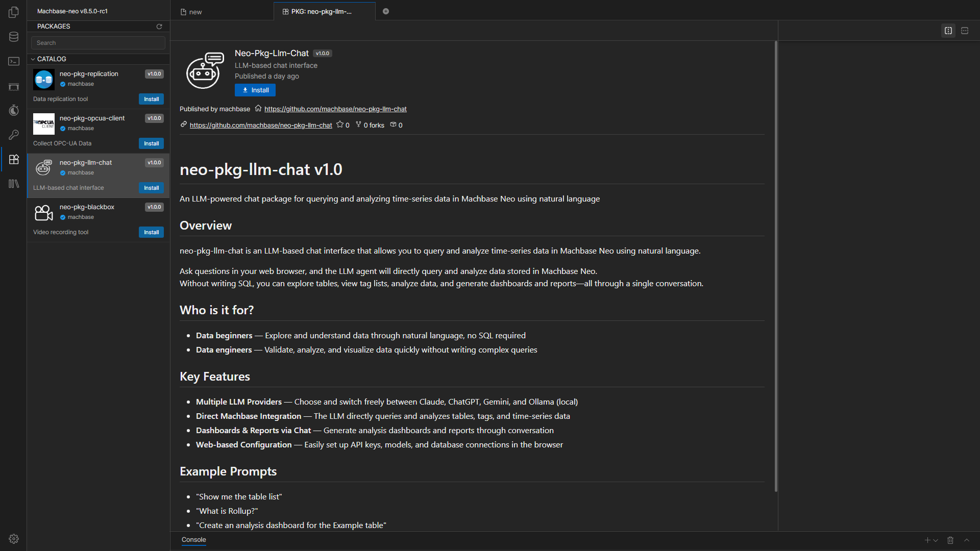Viewport: 980px width, 551px height.
Task: Install neo-pkg-llm-chat from catalog list
Action: (x=151, y=188)
